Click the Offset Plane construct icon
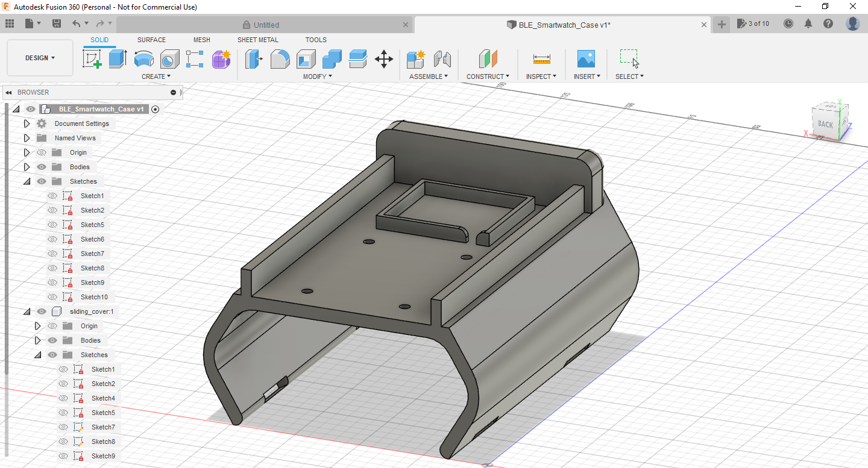868x468 pixels. coord(488,59)
